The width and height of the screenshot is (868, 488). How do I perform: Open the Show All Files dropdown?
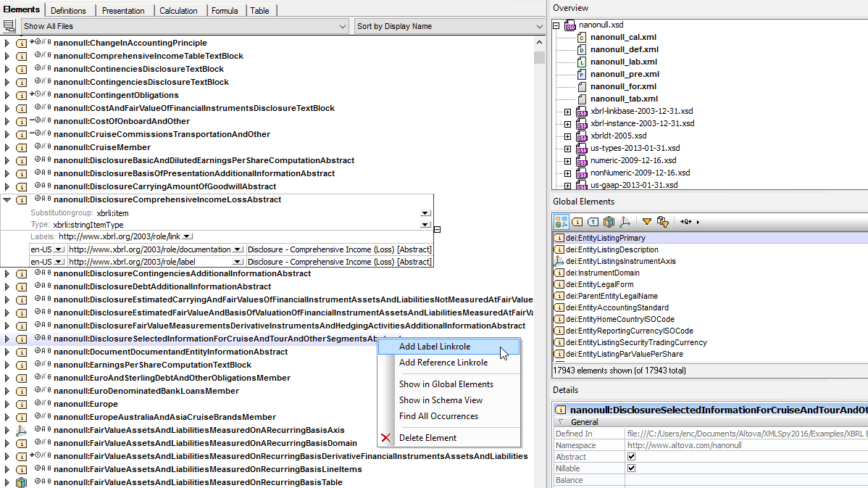pyautogui.click(x=342, y=26)
